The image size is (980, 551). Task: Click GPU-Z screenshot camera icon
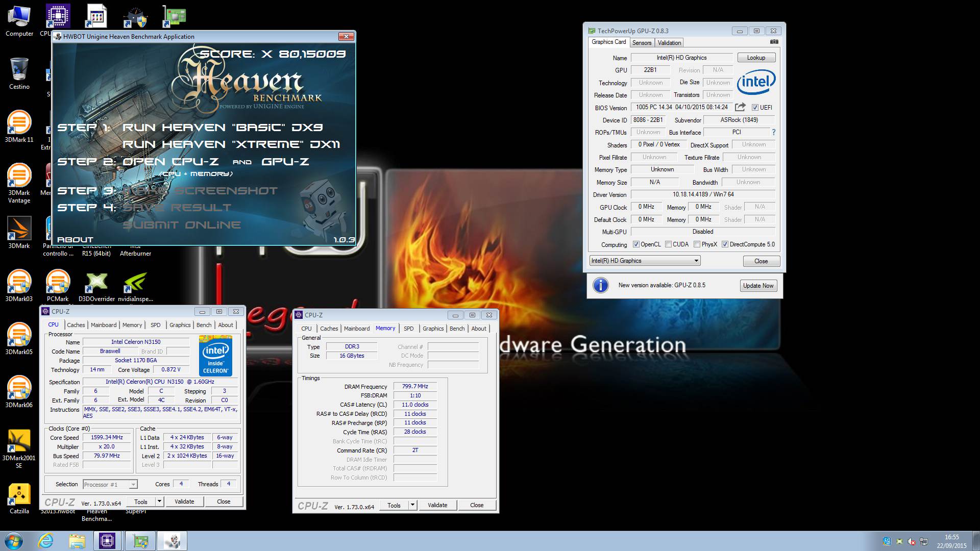[x=774, y=42]
